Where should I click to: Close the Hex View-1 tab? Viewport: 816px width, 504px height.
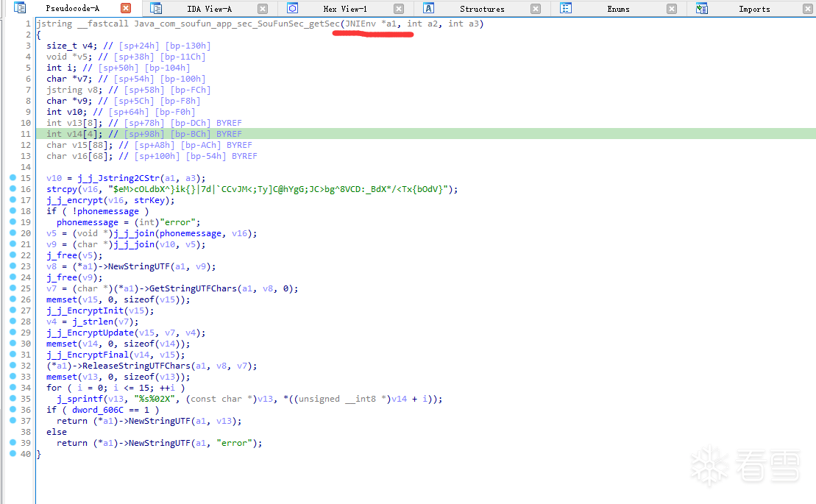tap(399, 9)
